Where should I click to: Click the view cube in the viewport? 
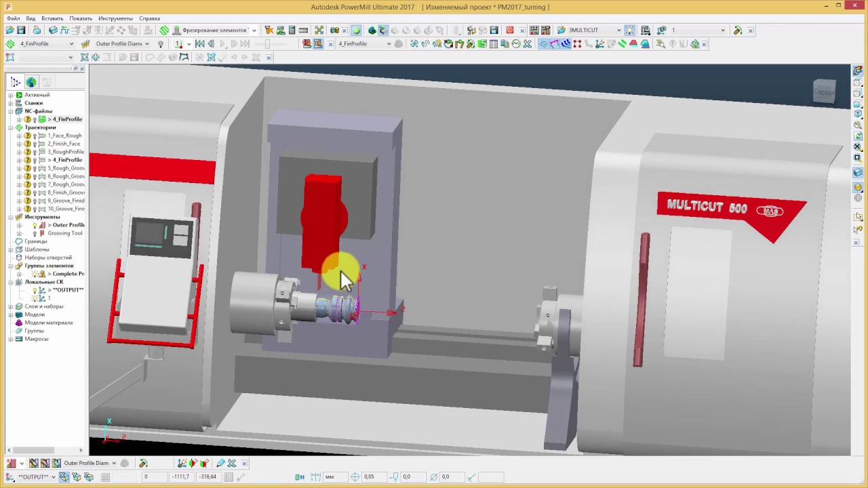pyautogui.click(x=824, y=91)
